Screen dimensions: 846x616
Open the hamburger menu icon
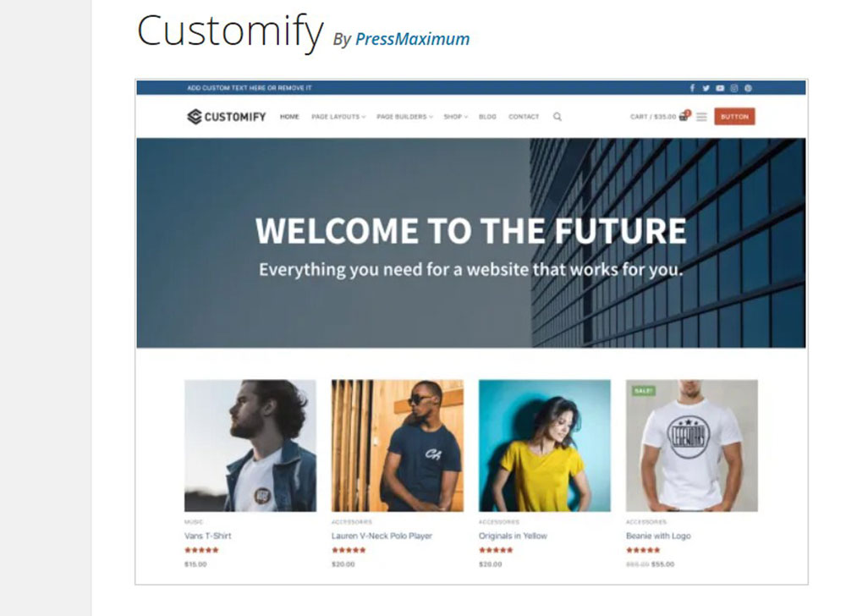pos(701,117)
